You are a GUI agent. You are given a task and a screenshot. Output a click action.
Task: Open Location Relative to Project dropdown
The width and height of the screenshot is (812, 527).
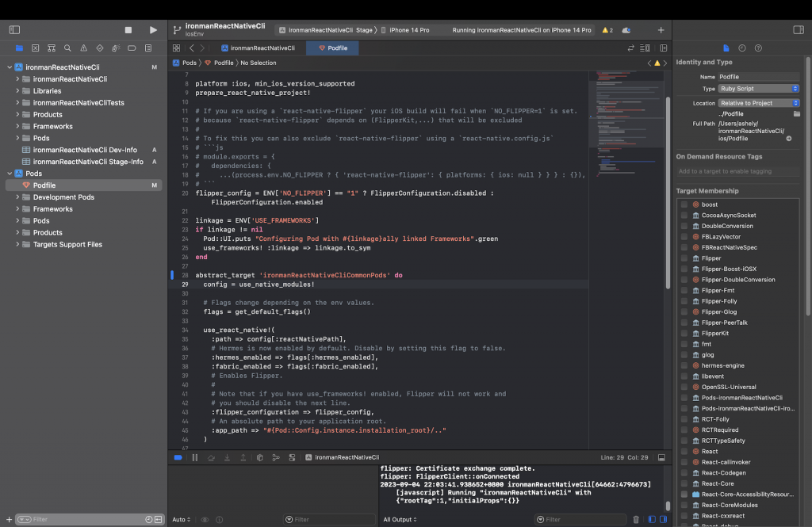(x=758, y=103)
